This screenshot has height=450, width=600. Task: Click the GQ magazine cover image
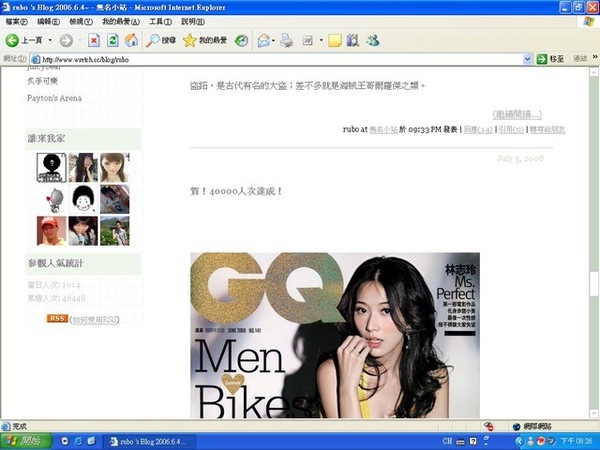335,335
